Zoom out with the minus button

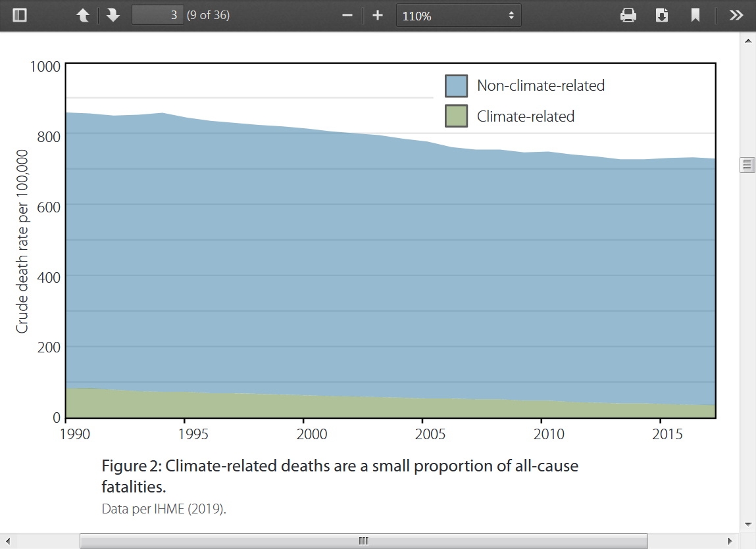point(347,15)
